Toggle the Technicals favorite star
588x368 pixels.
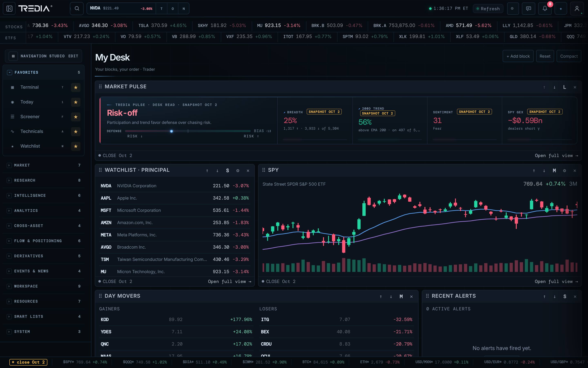pyautogui.click(x=76, y=131)
